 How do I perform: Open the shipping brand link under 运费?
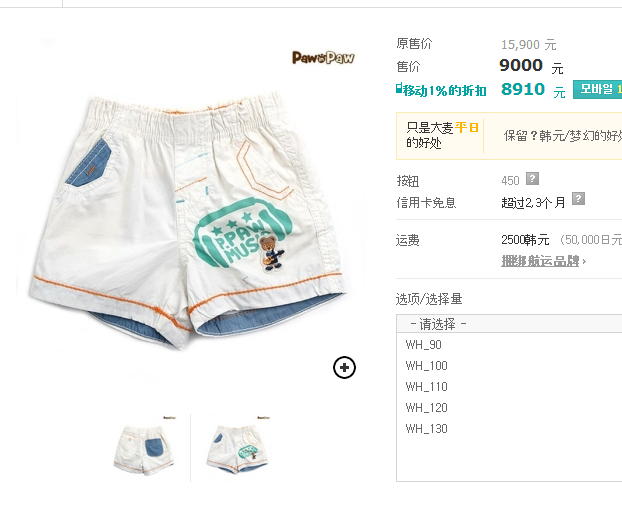540,261
